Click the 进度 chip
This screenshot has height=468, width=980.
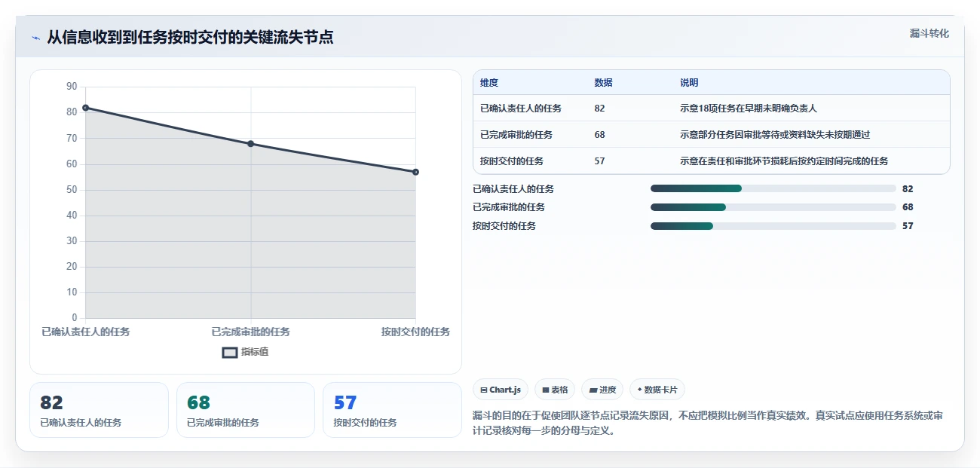tap(602, 390)
